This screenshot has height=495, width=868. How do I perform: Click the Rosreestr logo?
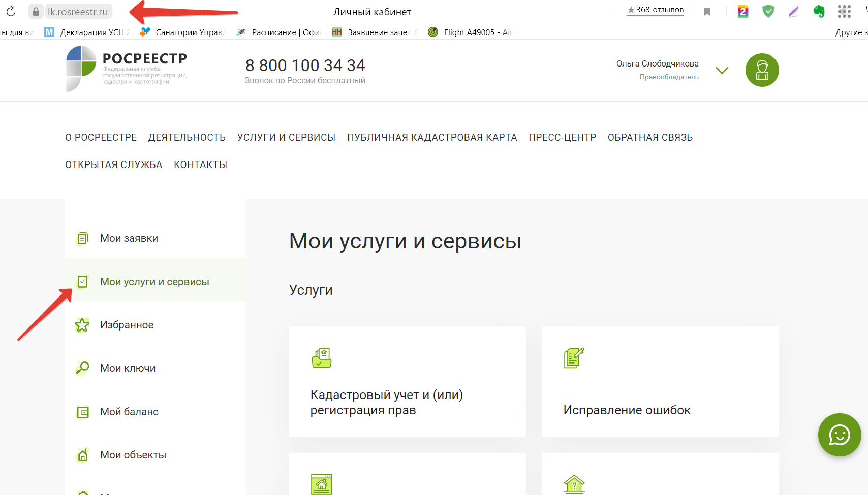pyautogui.click(x=127, y=69)
